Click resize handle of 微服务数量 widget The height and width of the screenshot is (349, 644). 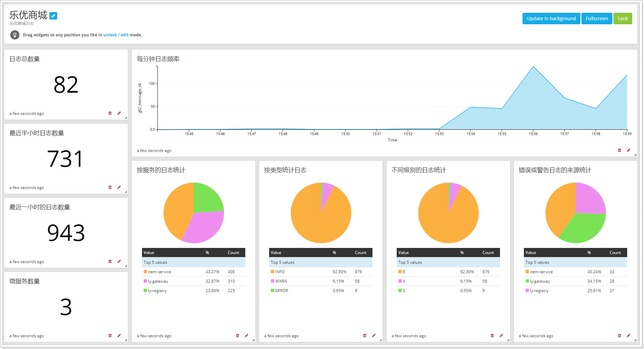coord(126,340)
